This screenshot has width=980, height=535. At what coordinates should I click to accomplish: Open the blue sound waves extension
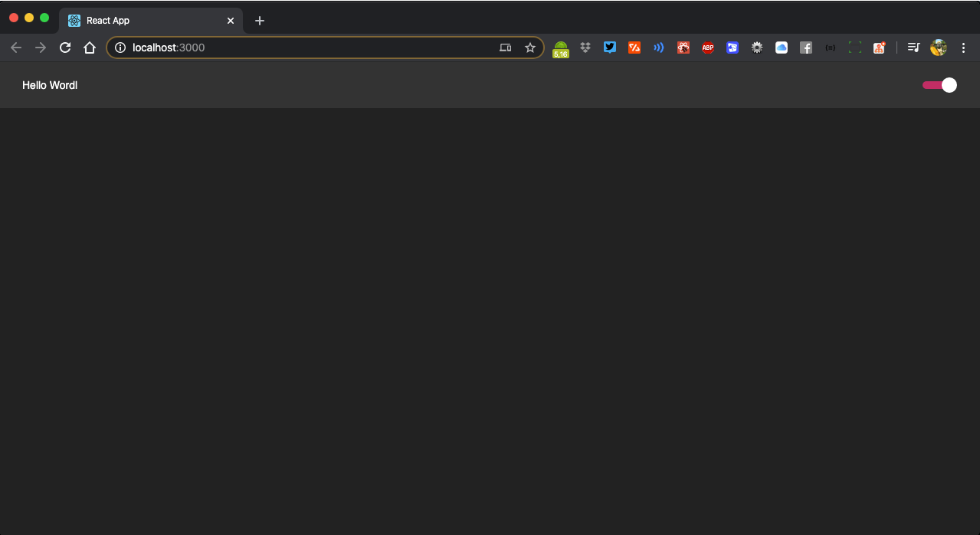659,48
